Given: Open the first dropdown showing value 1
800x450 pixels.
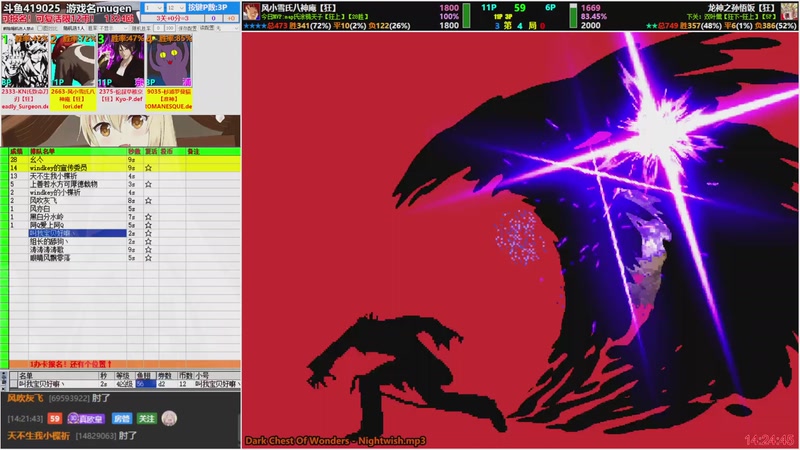Looking at the screenshot, I should (153, 8).
